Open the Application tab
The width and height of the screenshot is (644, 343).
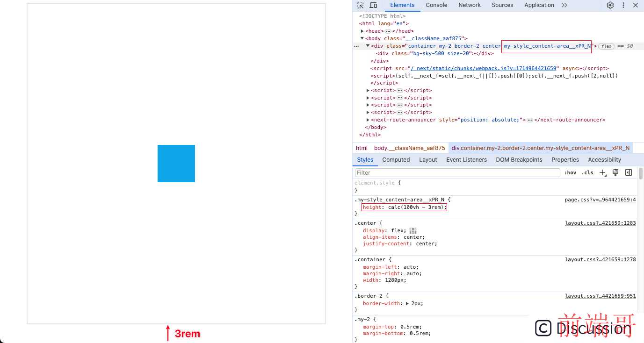coord(539,5)
